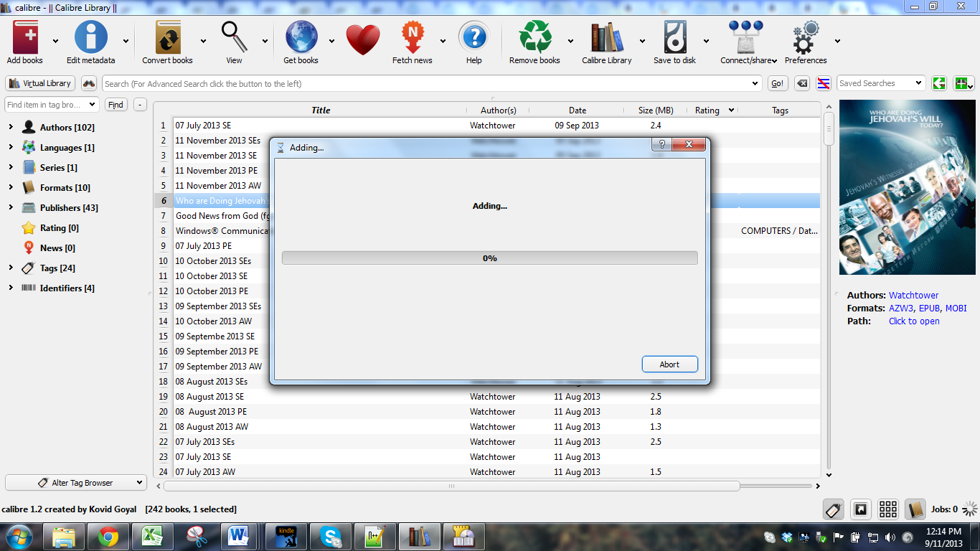Screen dimensions: 980x551
Task: Toggle search highlighting icon
Action: pos(824,83)
